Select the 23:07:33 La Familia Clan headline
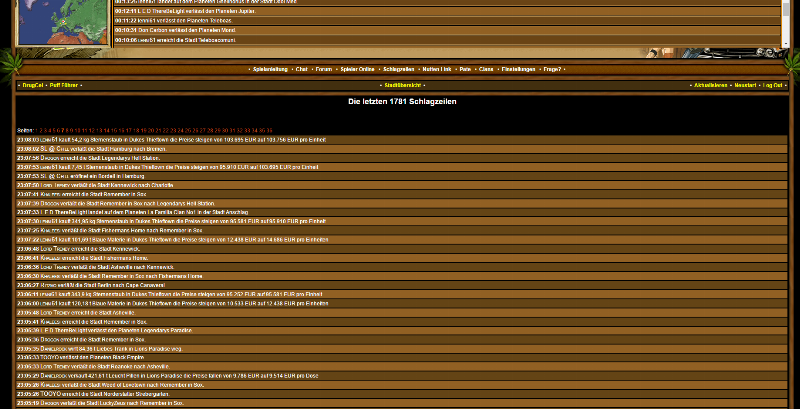 coord(402,212)
